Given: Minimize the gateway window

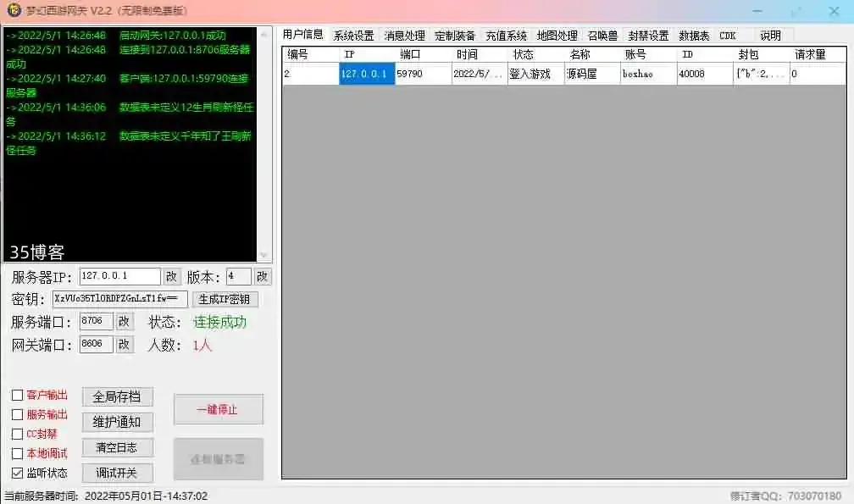Looking at the screenshot, I should point(757,11).
